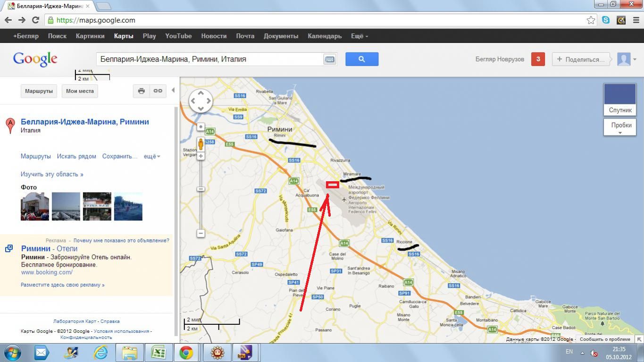Reload the Google Maps page
The width and height of the screenshot is (644, 362).
click(x=35, y=20)
